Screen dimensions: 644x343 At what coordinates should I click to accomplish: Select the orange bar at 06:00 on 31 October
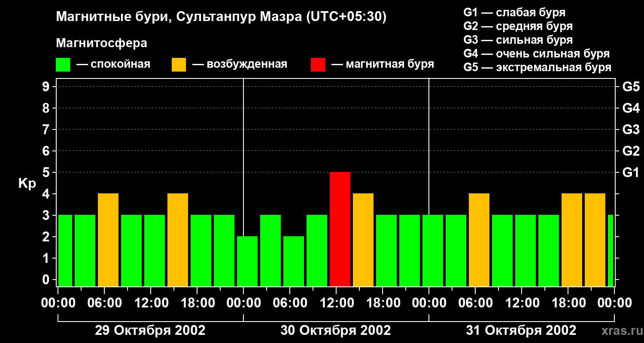479,240
